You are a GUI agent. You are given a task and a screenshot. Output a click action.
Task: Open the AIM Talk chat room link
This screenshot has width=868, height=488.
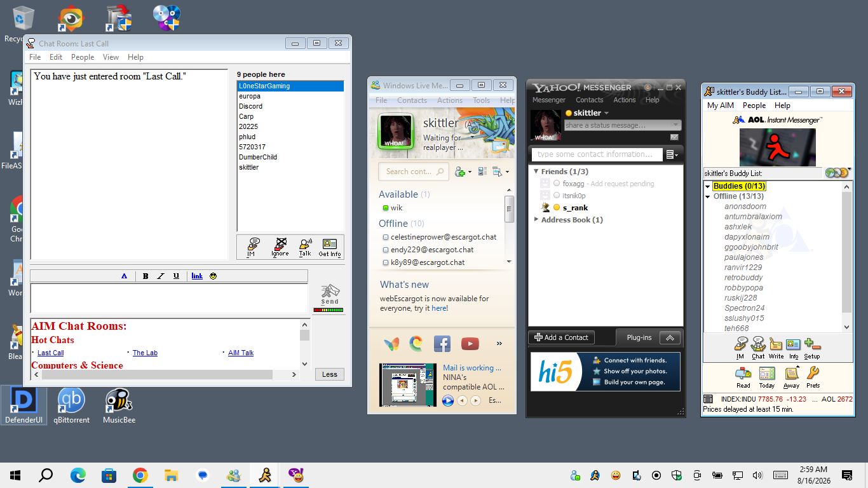[241, 353]
